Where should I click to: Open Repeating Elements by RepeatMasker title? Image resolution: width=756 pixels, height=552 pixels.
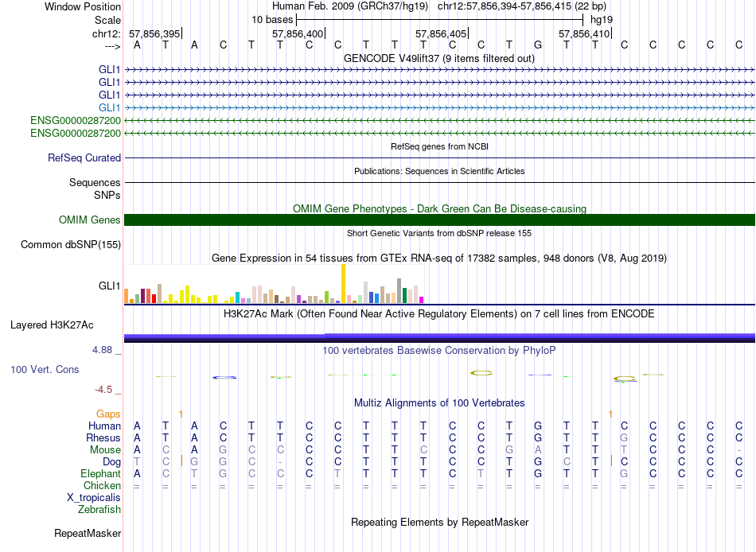440,522
